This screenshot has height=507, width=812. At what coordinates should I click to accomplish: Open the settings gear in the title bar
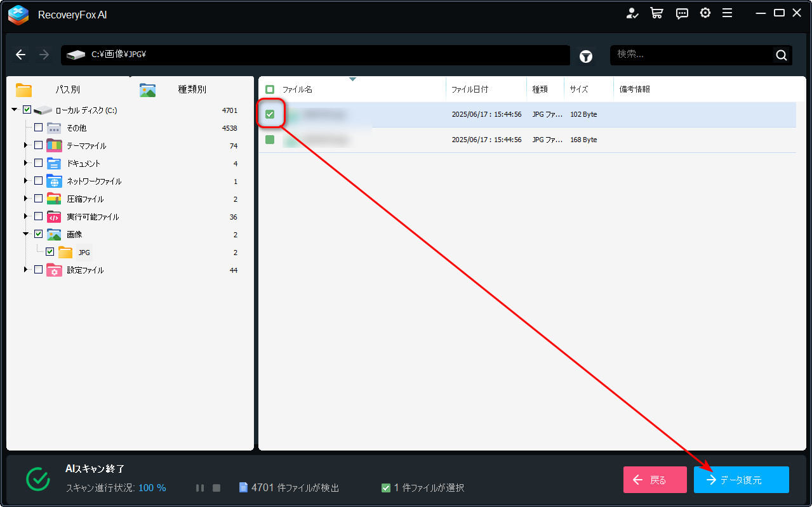coord(705,13)
